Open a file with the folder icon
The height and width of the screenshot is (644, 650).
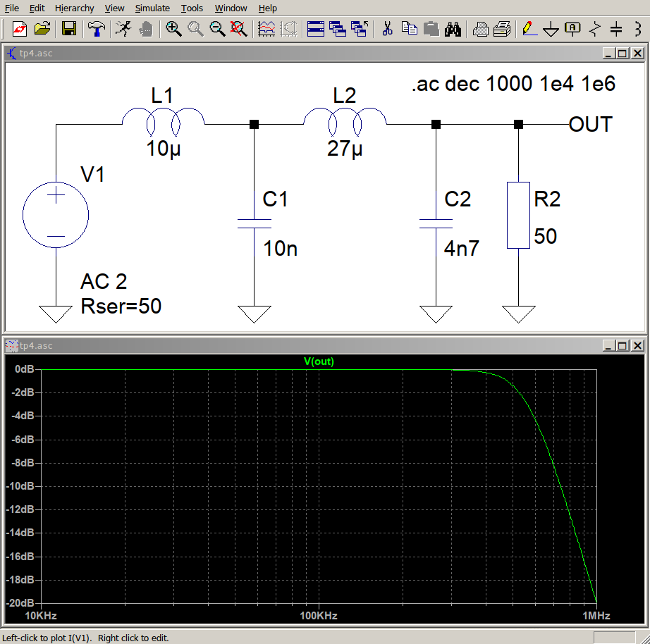pyautogui.click(x=42, y=29)
